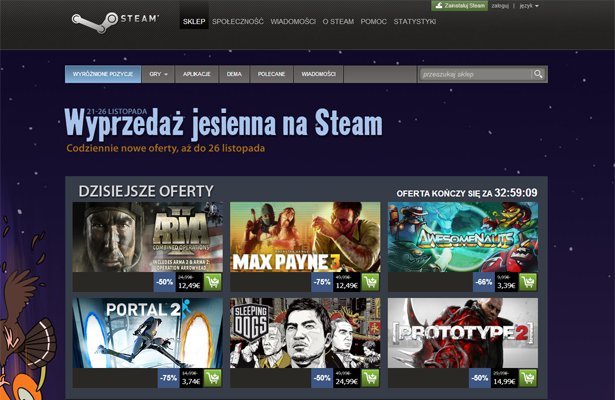Open the O STEAM page
Screen dimensions: 615x400
pos(338,22)
